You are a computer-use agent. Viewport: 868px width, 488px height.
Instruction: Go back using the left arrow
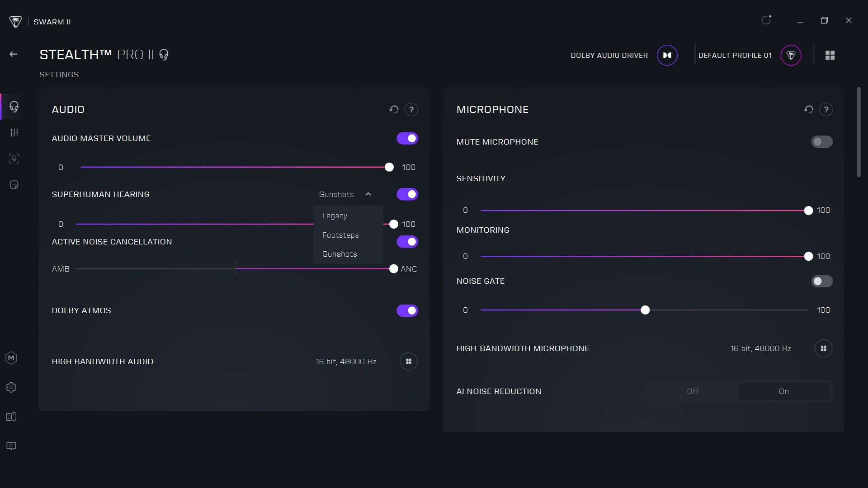point(14,54)
